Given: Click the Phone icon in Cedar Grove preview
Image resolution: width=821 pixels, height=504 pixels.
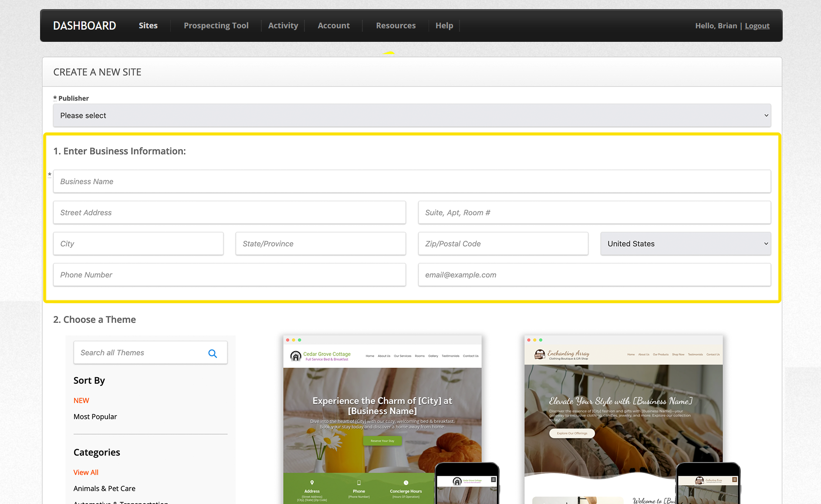Looking at the screenshot, I should [x=359, y=483].
